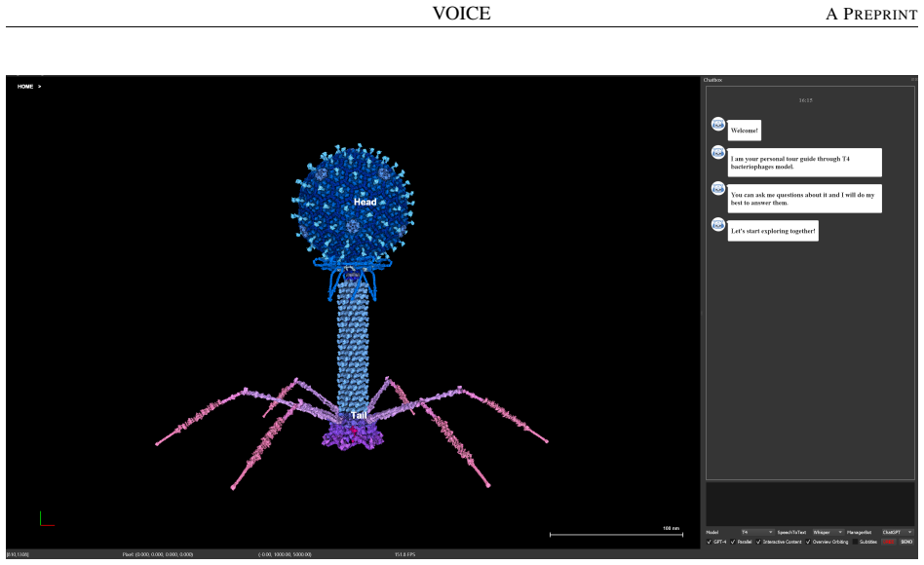Image resolution: width=924 pixels, height=565 pixels.
Task: Click the personal tour guide T4 message
Action: coord(805,163)
